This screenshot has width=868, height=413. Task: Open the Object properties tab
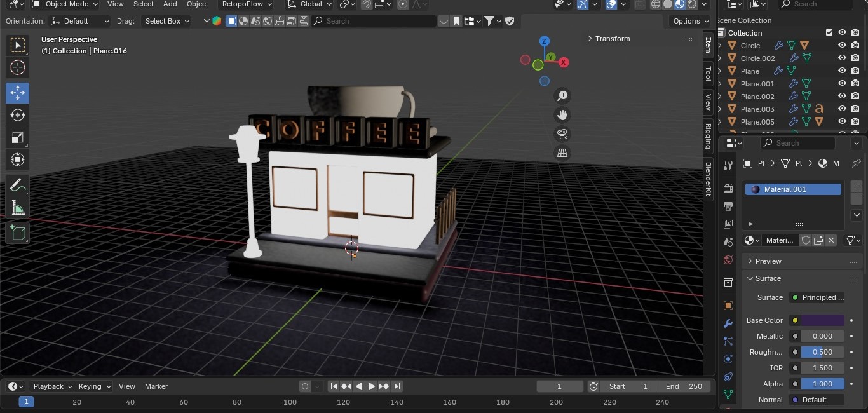[x=728, y=306]
